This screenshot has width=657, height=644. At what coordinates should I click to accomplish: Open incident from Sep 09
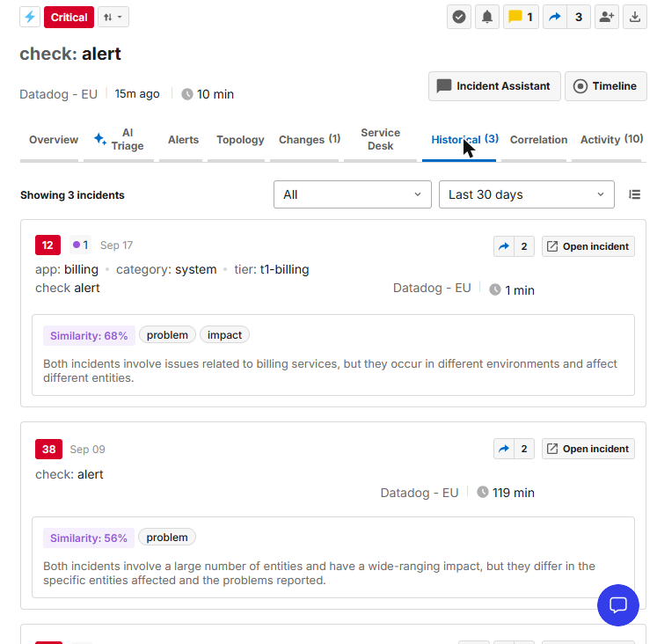pos(588,449)
